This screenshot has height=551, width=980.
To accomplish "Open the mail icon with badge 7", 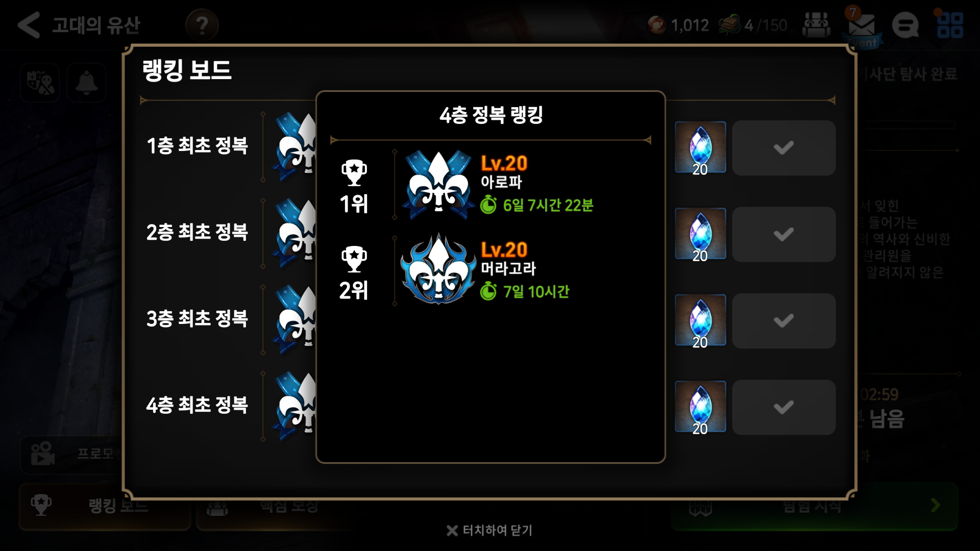I will (x=862, y=27).
